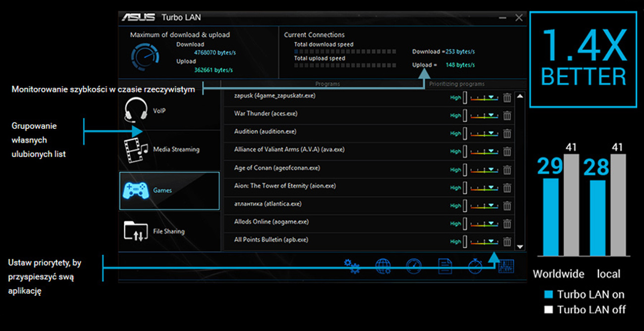This screenshot has height=331, width=644.
Task: Adjust priority slider for War Thunder (aces.exe)
Action: coord(484,116)
